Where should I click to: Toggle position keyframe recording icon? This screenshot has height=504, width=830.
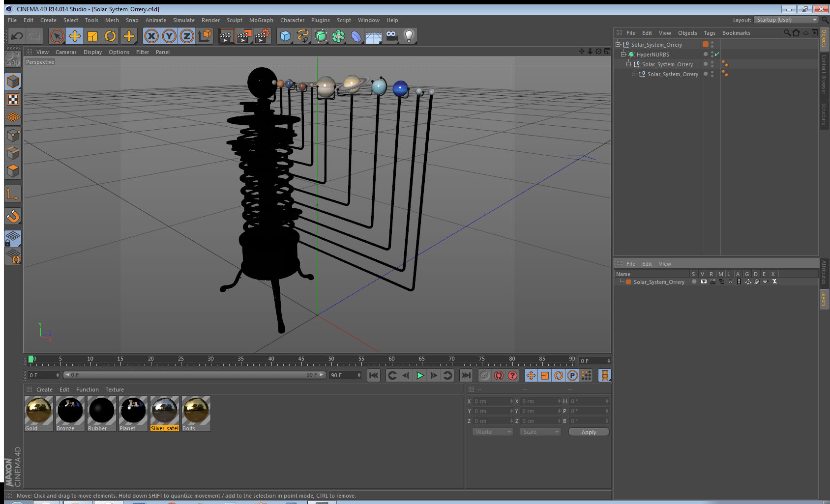click(x=531, y=375)
